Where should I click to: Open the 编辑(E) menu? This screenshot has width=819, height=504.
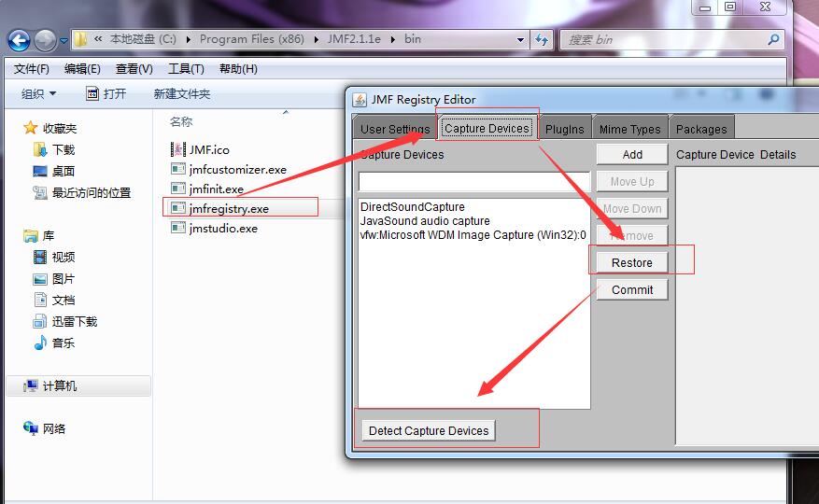[x=82, y=69]
